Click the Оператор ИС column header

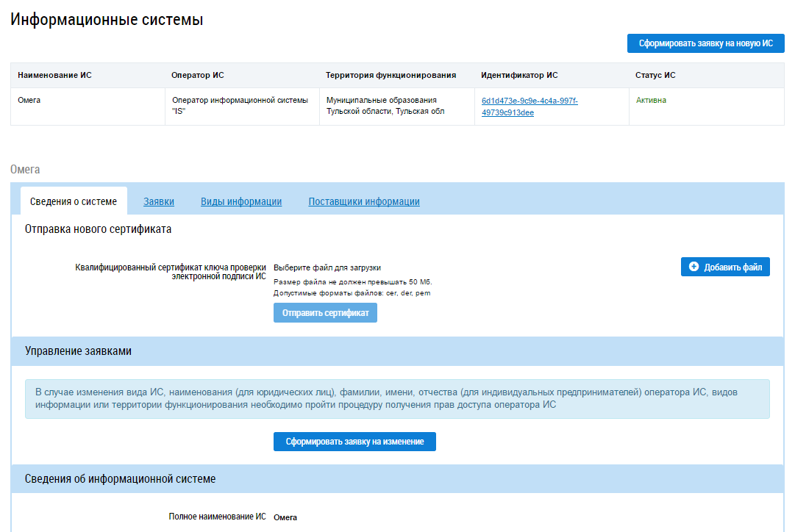click(197, 75)
